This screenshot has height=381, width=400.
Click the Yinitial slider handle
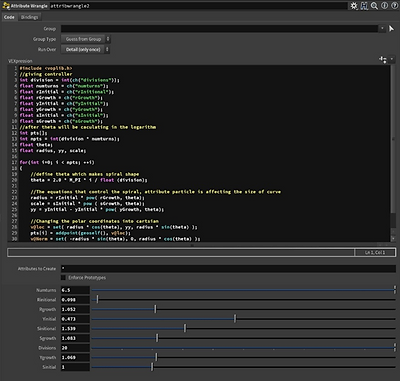click(235, 319)
